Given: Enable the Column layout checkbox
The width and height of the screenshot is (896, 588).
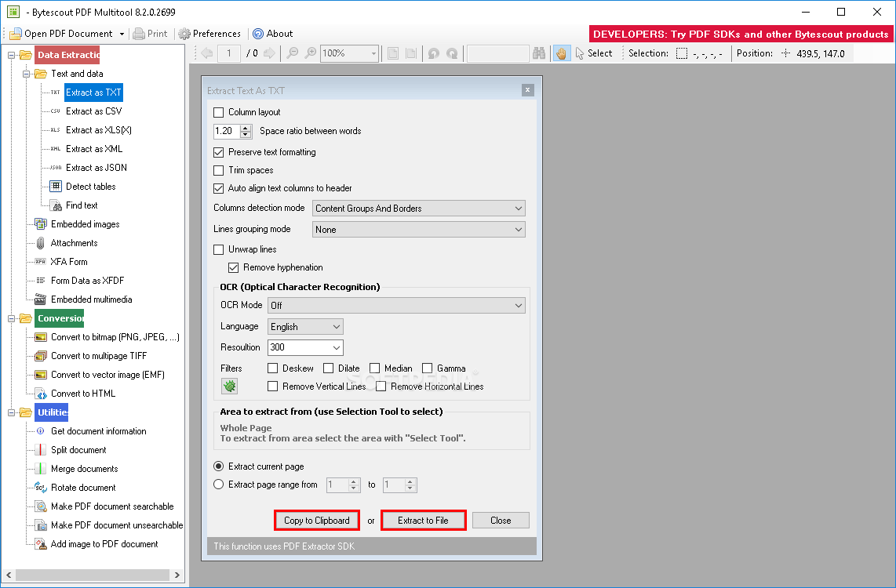Looking at the screenshot, I should (x=218, y=112).
